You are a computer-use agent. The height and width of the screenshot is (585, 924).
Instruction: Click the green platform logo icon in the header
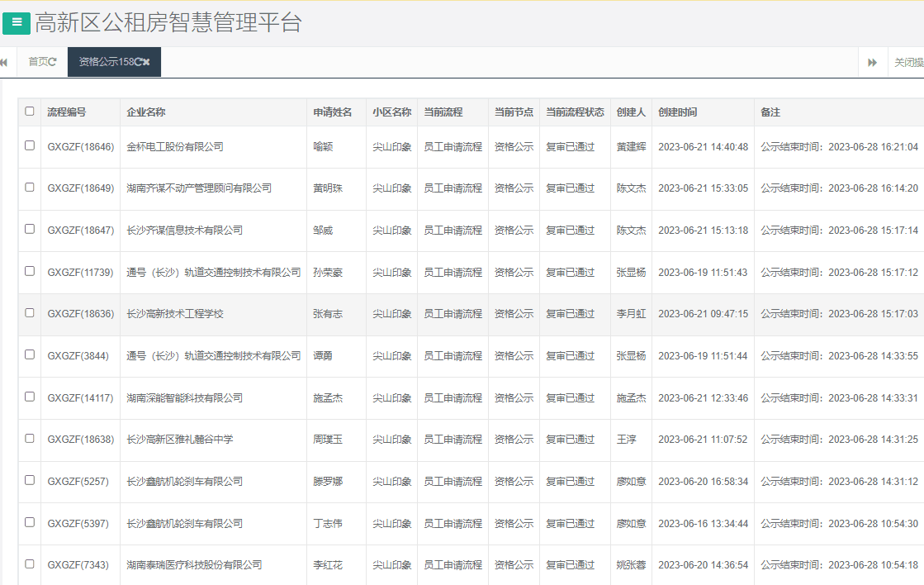[16, 22]
